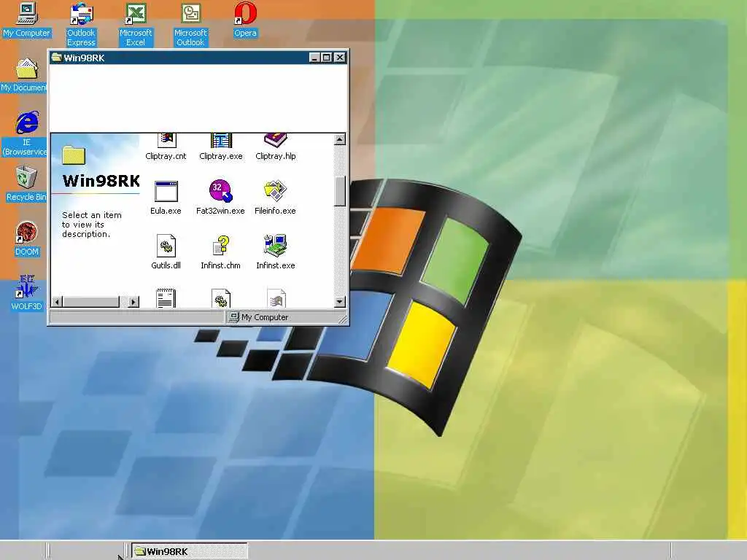Click the vertical scrollbar down arrow
This screenshot has width=747, height=560.
tap(340, 301)
